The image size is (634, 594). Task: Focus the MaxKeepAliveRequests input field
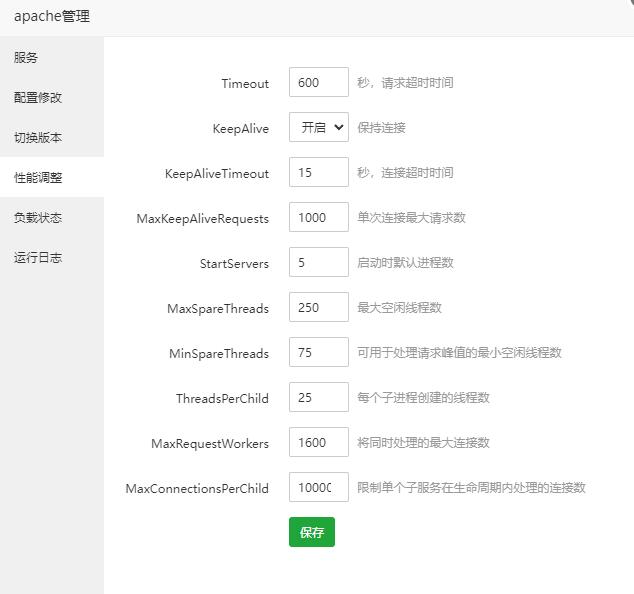319,217
